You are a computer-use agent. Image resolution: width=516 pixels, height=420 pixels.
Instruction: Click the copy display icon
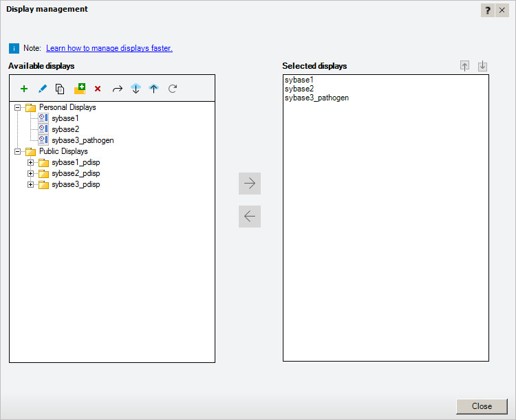click(x=60, y=89)
